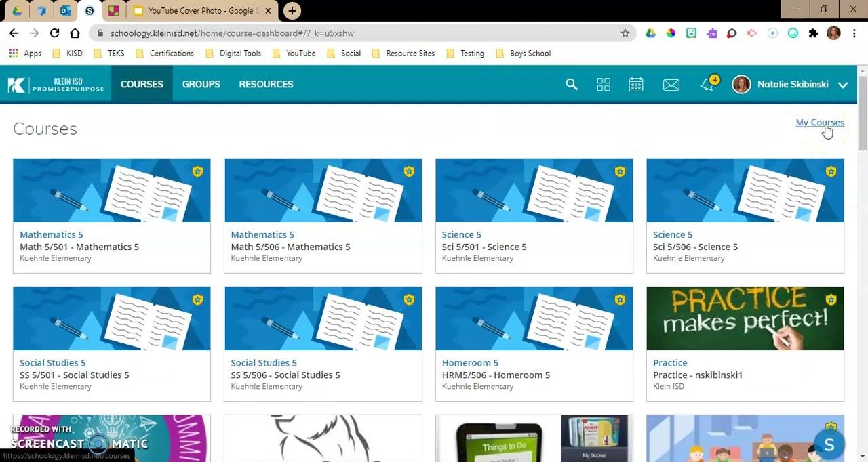Open the Digital Tools bookmarks folder
The image size is (868, 462).
233,53
